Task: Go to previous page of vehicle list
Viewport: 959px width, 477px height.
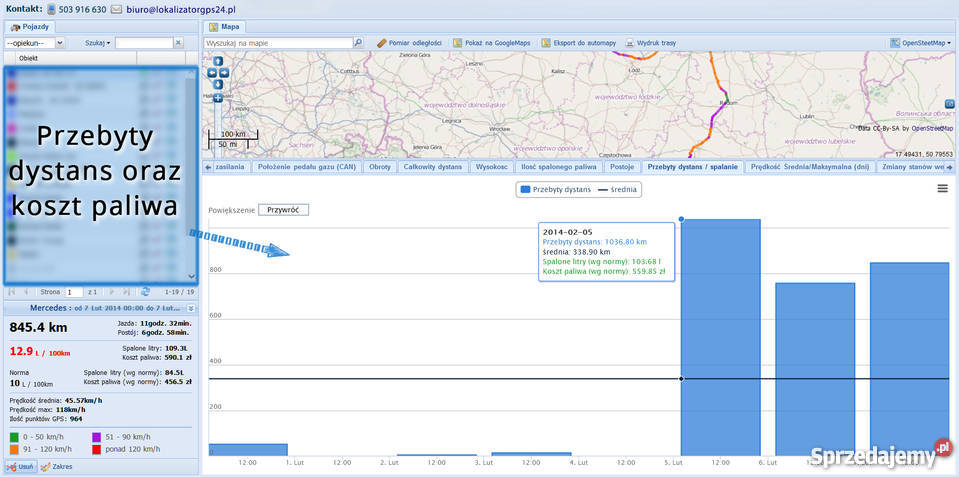Action: [26, 292]
